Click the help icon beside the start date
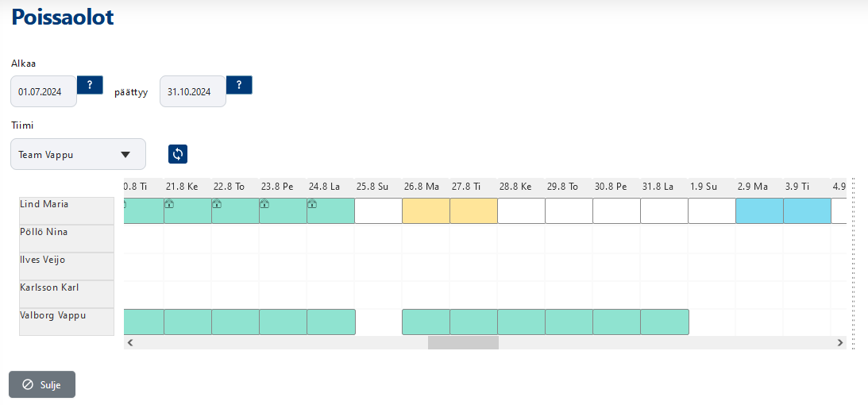The width and height of the screenshot is (868, 405). [90, 85]
